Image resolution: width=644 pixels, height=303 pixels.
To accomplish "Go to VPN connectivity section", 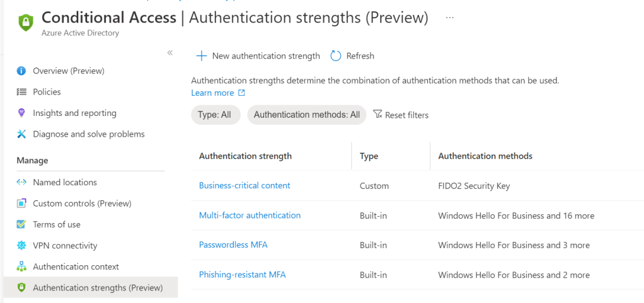I will pyautogui.click(x=65, y=246).
